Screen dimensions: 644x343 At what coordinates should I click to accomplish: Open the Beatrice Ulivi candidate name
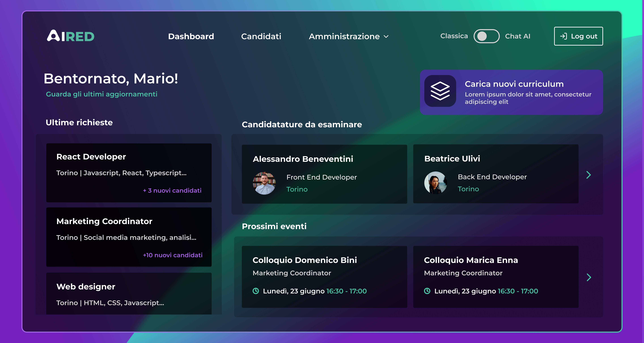tap(452, 159)
